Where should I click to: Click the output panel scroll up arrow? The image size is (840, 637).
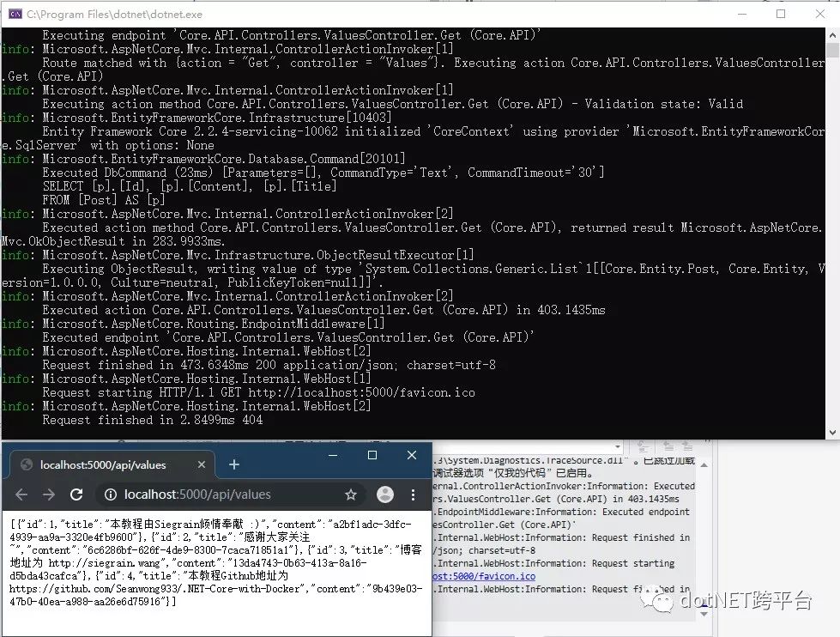point(704,465)
